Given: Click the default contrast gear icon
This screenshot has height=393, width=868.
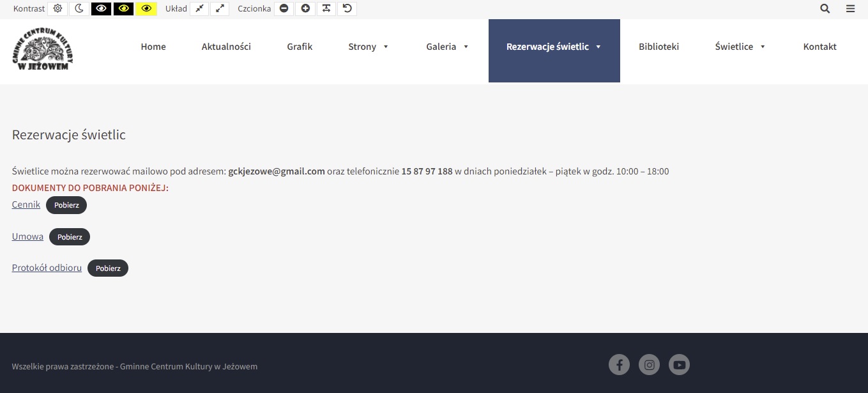Looking at the screenshot, I should (x=58, y=9).
